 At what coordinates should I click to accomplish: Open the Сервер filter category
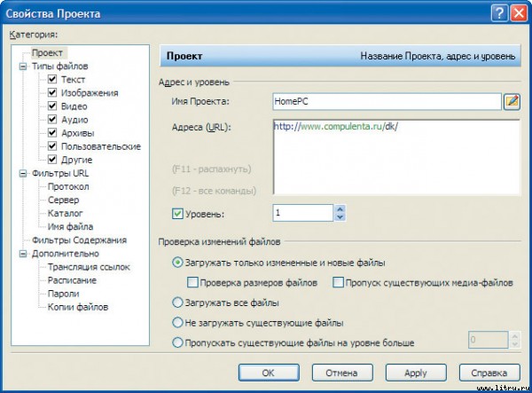(x=64, y=200)
